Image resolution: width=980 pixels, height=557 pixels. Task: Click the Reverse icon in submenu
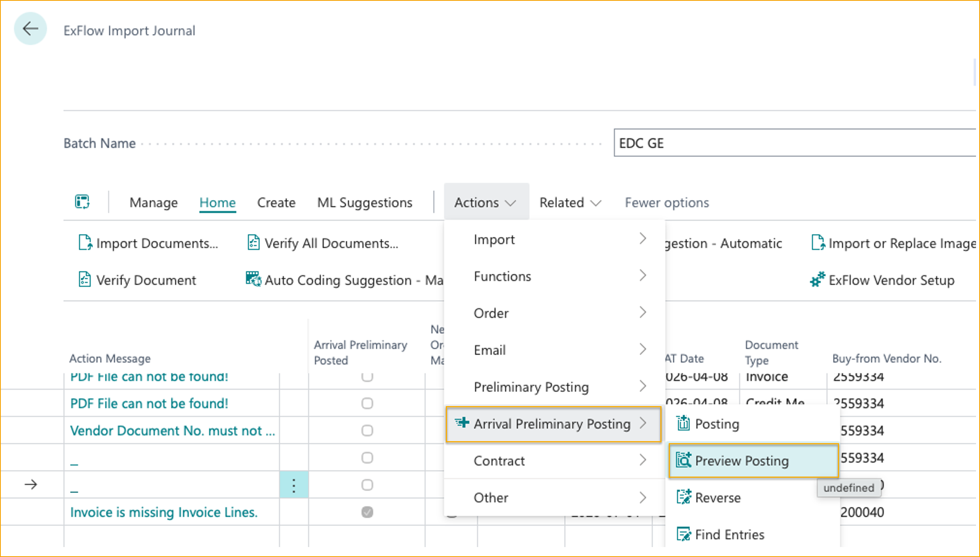684,497
